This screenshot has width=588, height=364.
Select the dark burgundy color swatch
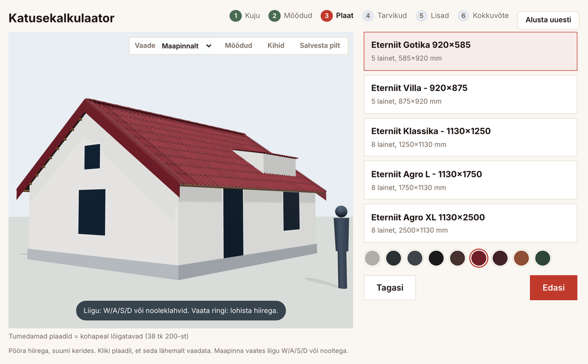coord(500,258)
